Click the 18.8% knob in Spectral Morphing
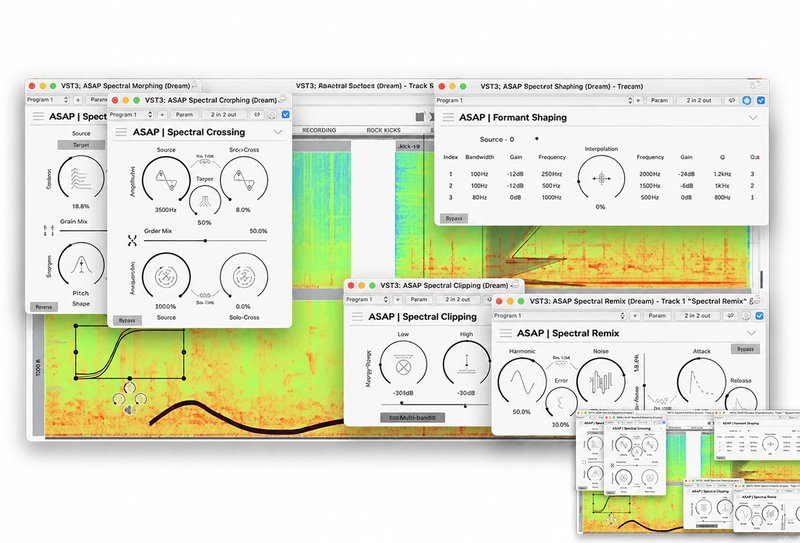The width and height of the screenshot is (800, 543). coord(81,178)
